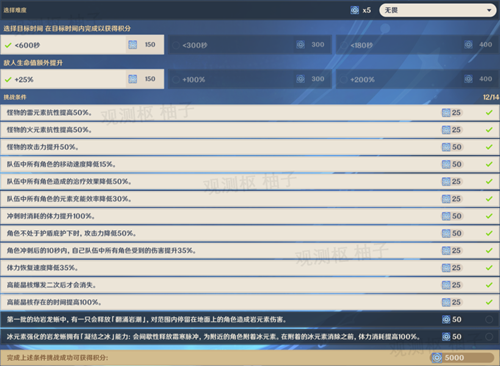Open the 无畏 difficulty dropdown

438,10
